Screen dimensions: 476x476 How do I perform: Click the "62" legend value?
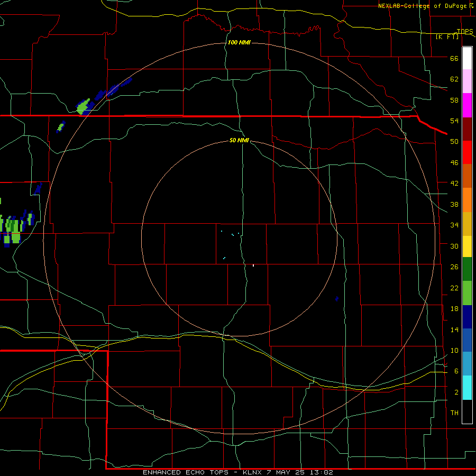pos(454,79)
